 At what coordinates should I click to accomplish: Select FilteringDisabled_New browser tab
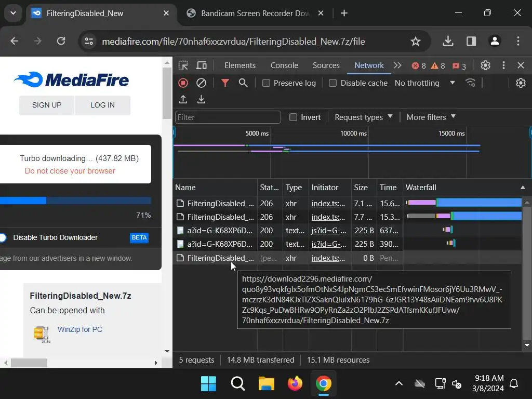(x=100, y=14)
